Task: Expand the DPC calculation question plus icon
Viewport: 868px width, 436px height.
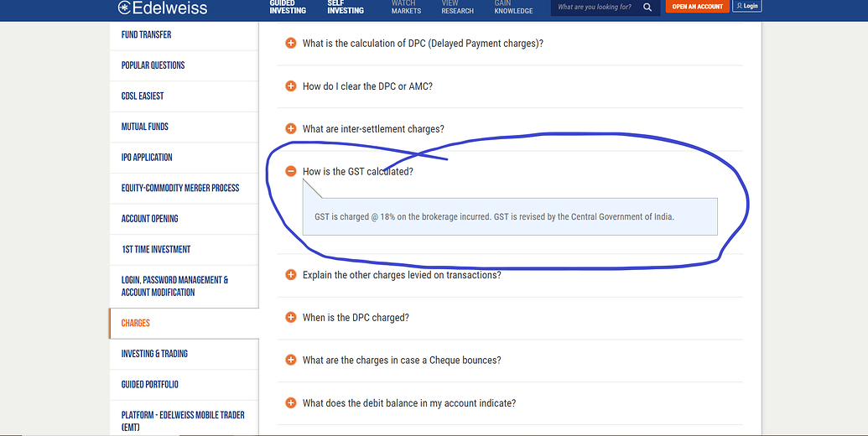Action: [x=291, y=44]
